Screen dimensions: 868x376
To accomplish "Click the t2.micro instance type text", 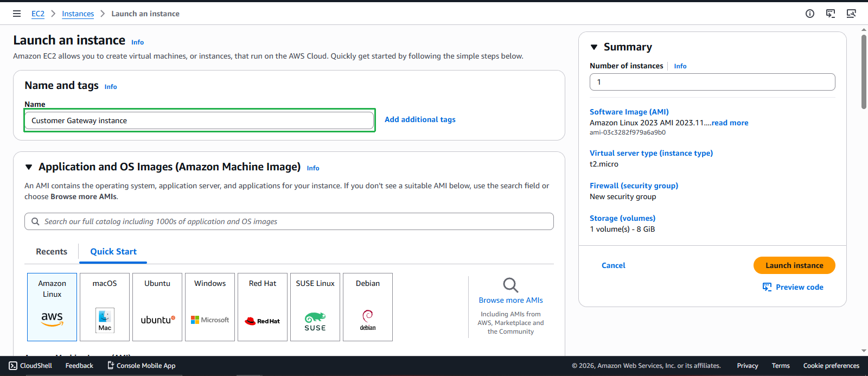I will click(x=604, y=164).
